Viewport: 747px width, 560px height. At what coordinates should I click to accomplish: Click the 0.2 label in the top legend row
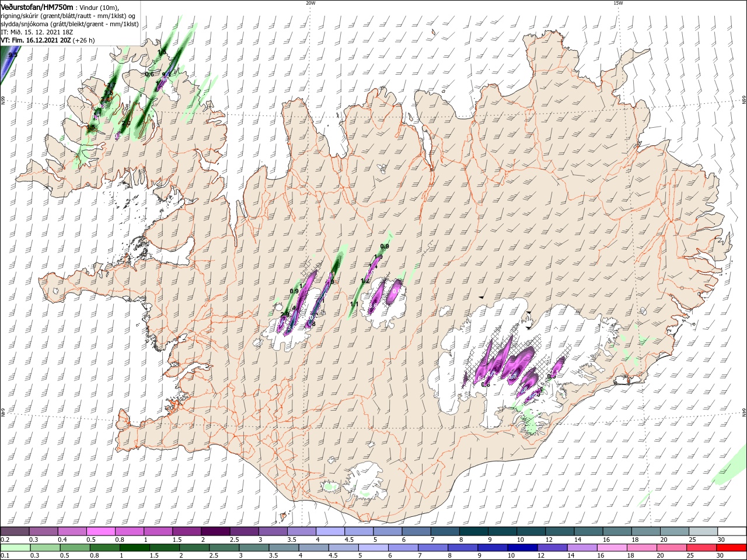click(5, 540)
